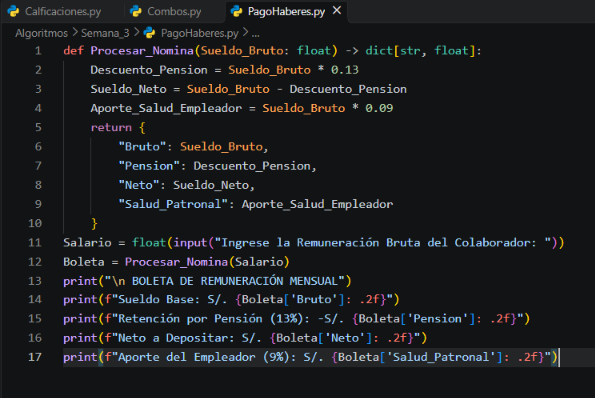The width and height of the screenshot is (595, 398).
Task: Click the "Neto" key string on line 8
Action: 139,185
